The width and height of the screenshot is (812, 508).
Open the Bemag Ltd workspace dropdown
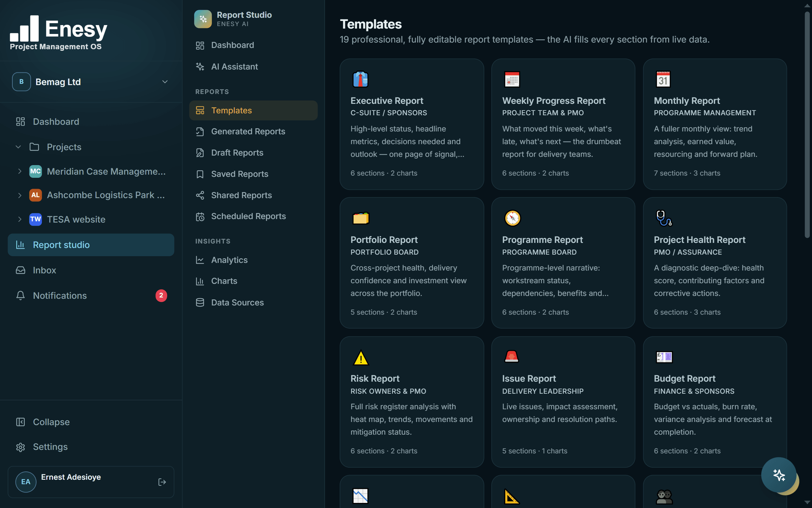pos(91,82)
